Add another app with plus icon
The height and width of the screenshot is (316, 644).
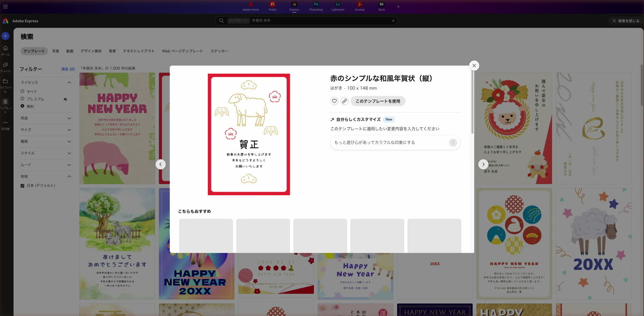(398, 7)
